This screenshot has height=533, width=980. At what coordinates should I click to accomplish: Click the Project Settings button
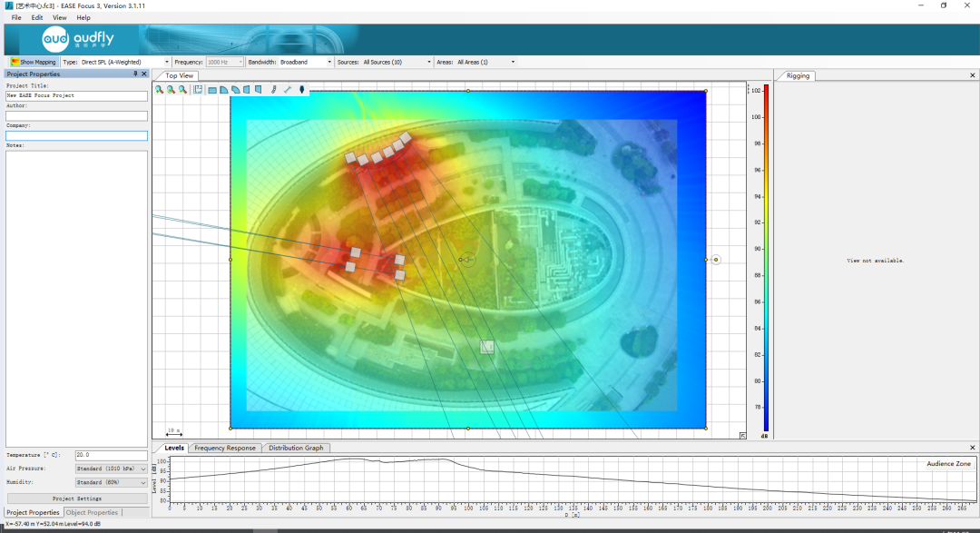(x=76, y=498)
